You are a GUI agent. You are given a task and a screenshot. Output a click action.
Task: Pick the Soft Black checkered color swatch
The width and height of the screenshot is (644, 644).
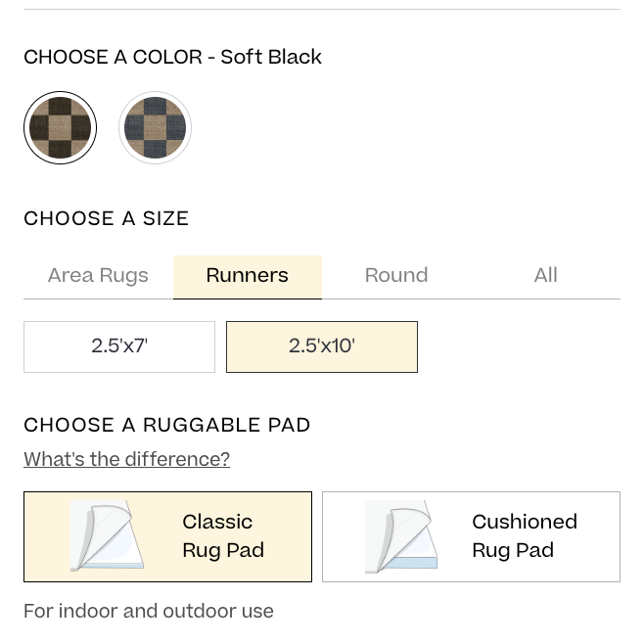61,128
